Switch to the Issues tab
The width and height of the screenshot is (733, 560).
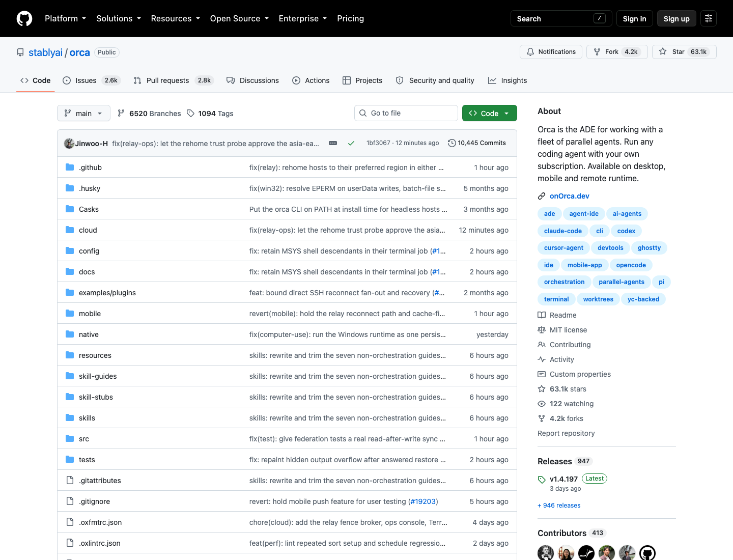click(x=91, y=80)
